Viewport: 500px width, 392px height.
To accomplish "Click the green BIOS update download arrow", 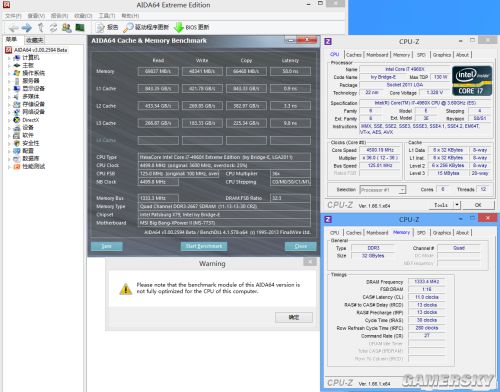I will pos(179,27).
